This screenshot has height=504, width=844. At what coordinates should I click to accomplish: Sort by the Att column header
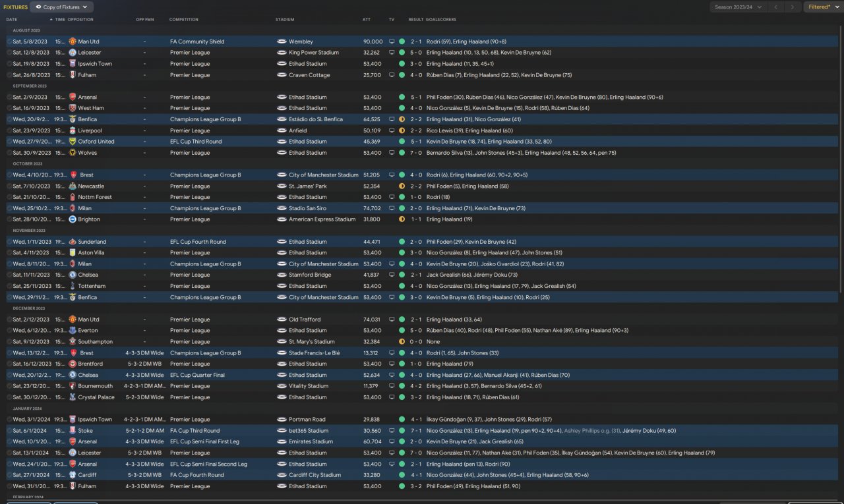click(366, 20)
